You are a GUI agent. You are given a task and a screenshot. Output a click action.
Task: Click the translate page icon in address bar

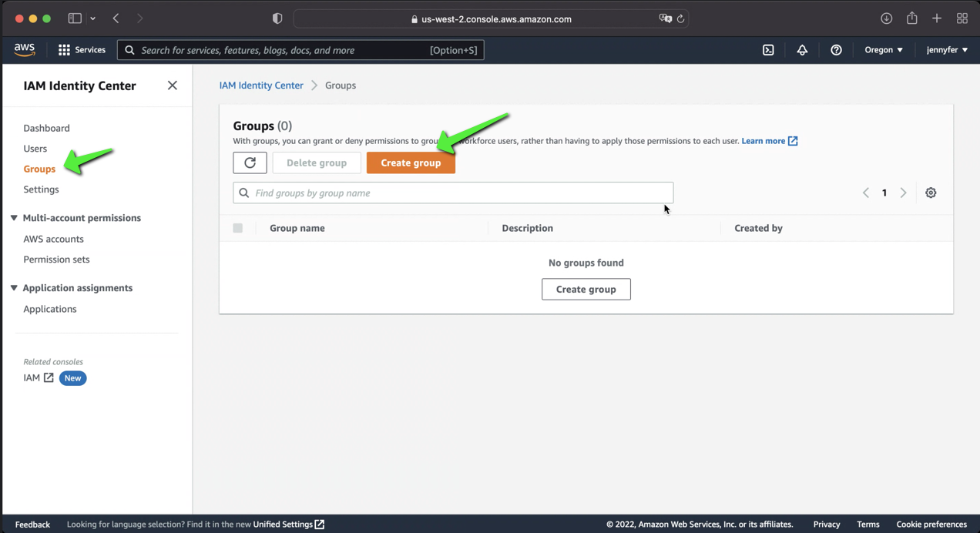(666, 18)
